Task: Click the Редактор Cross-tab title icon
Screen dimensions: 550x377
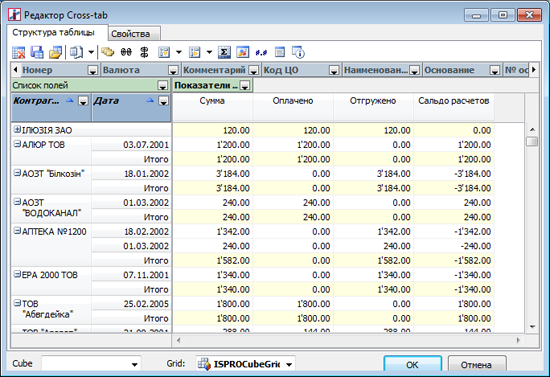Action: 14,15
